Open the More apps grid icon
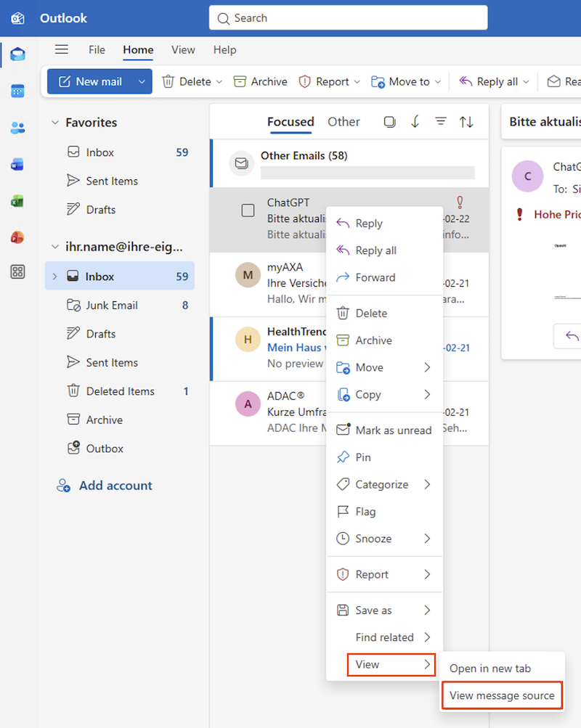The image size is (581, 728). point(17,272)
